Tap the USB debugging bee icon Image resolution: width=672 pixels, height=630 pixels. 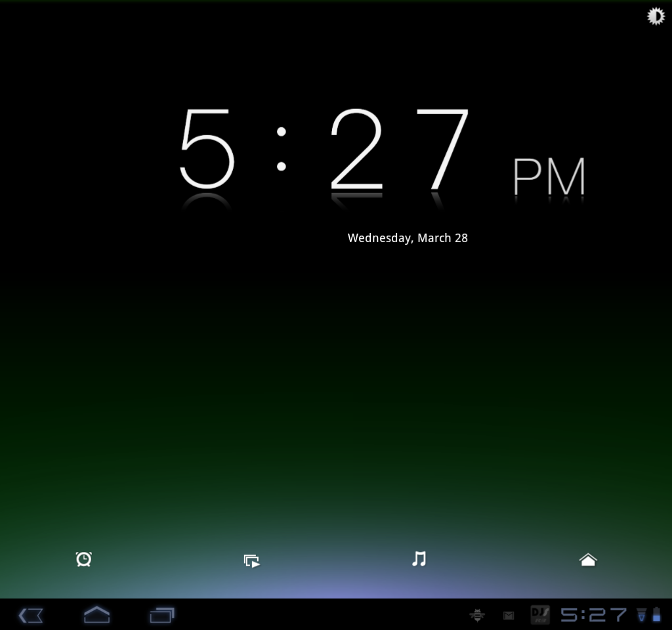tap(477, 616)
